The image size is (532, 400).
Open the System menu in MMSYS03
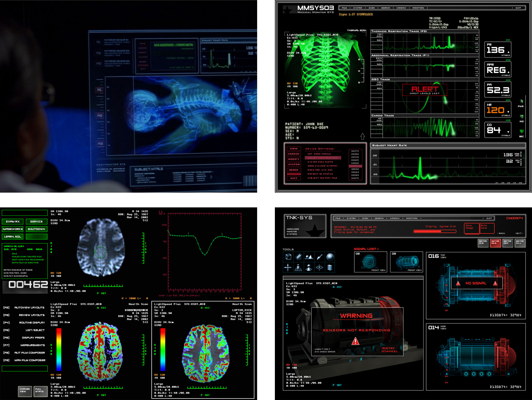[358, 8]
